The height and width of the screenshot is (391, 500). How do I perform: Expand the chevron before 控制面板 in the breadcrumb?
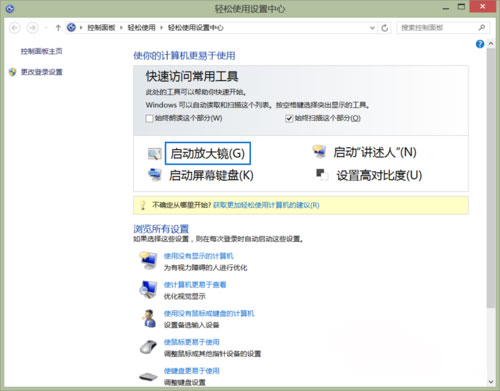(81, 28)
